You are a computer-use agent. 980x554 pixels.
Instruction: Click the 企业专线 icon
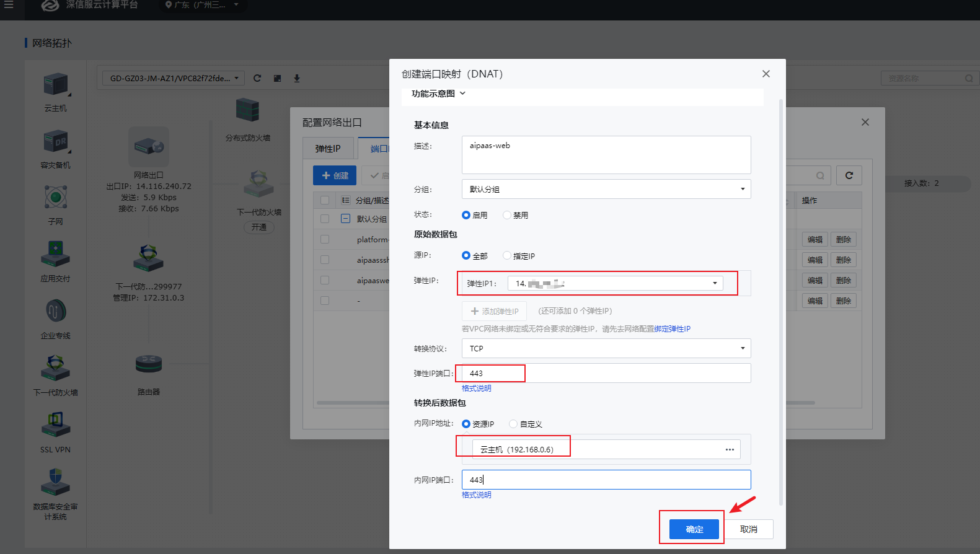[55, 311]
